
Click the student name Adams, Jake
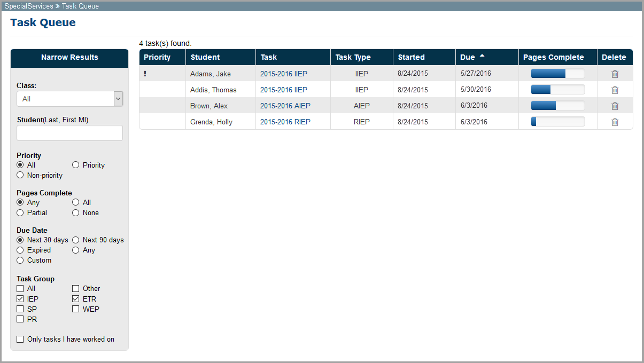coord(211,74)
